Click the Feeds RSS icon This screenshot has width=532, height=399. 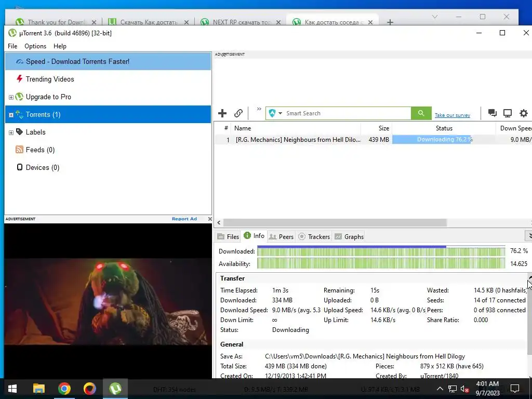tap(19, 149)
